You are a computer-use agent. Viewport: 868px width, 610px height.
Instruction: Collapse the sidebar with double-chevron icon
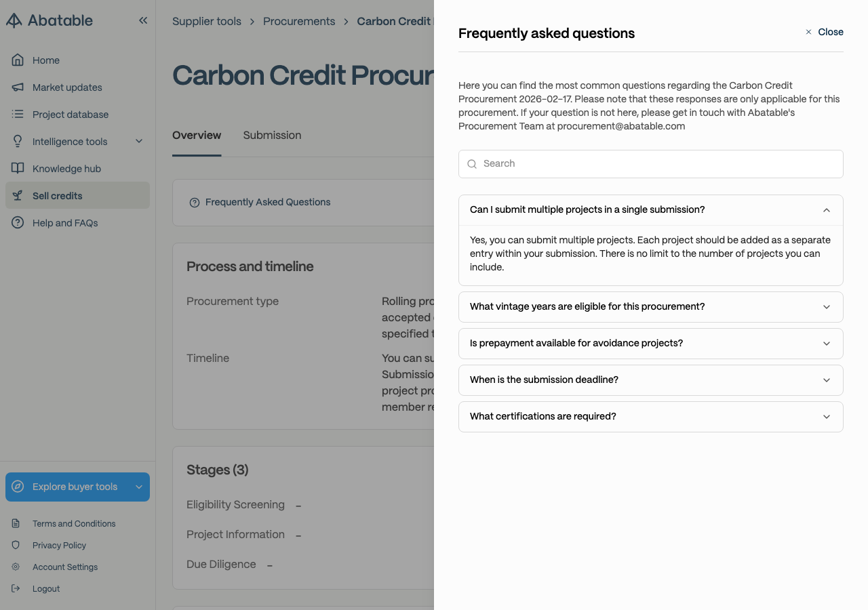tap(143, 20)
